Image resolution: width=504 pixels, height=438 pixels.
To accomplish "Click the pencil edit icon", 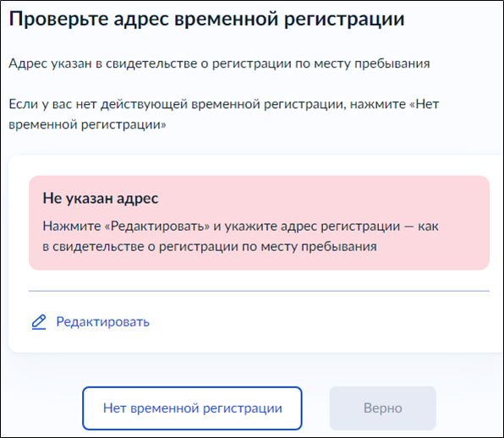I will point(39,322).
